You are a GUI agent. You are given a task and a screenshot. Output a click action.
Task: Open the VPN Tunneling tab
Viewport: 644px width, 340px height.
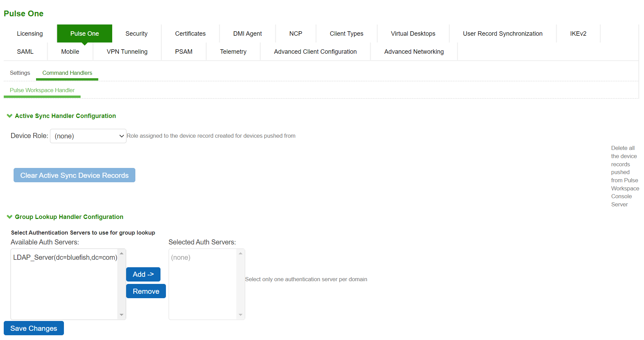(x=127, y=52)
